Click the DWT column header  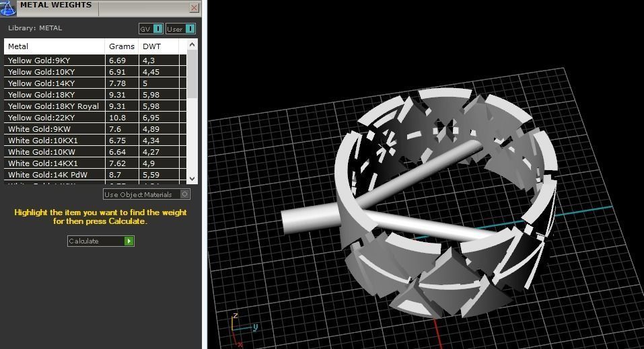[x=159, y=46]
